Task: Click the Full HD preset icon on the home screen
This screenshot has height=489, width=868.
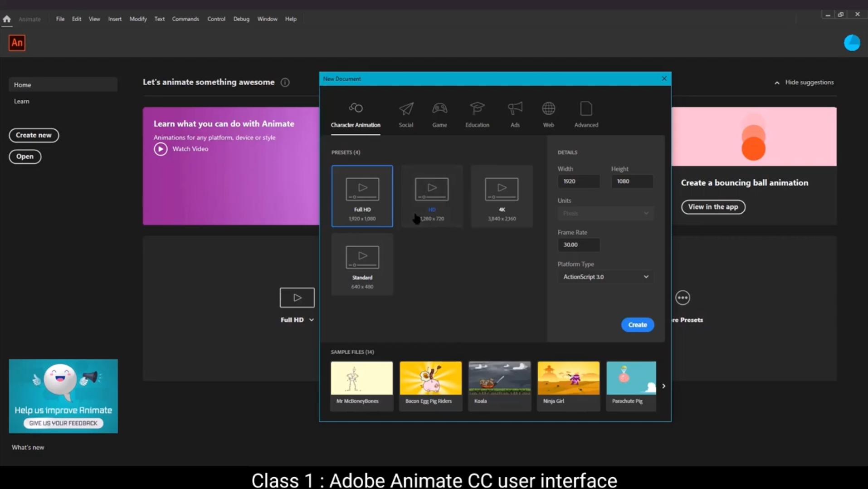Action: click(297, 298)
